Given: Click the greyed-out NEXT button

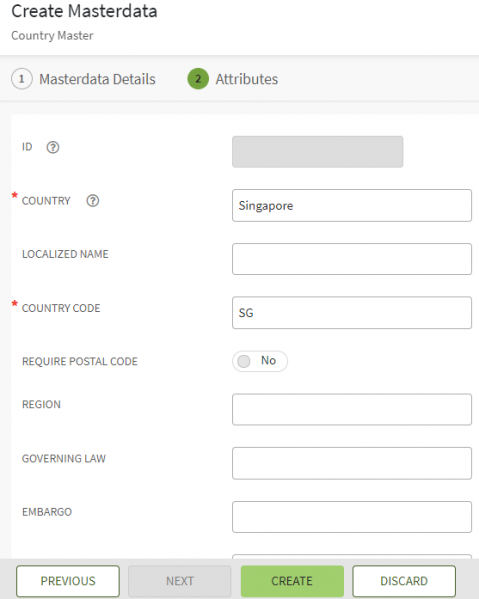Looking at the screenshot, I should click(x=180, y=581).
